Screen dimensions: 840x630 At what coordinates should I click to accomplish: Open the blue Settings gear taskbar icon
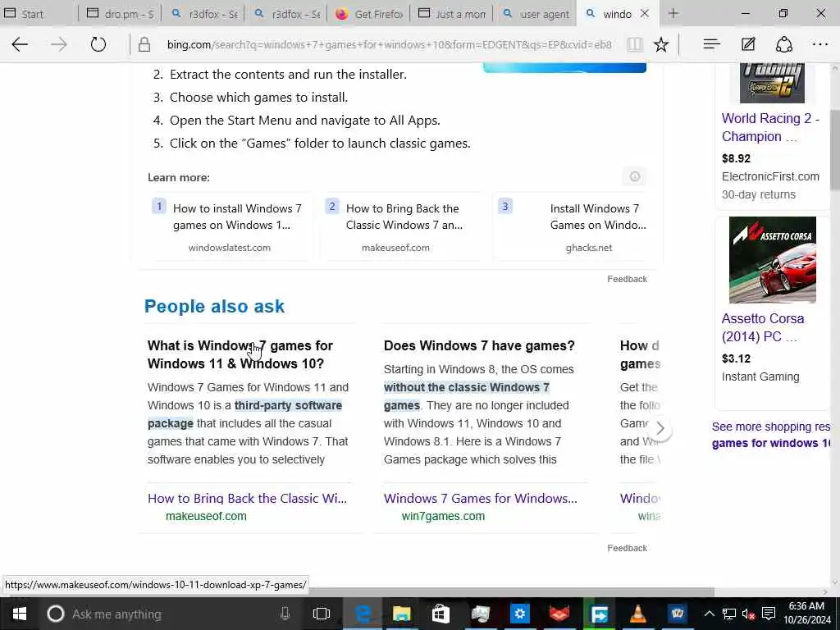point(519,614)
